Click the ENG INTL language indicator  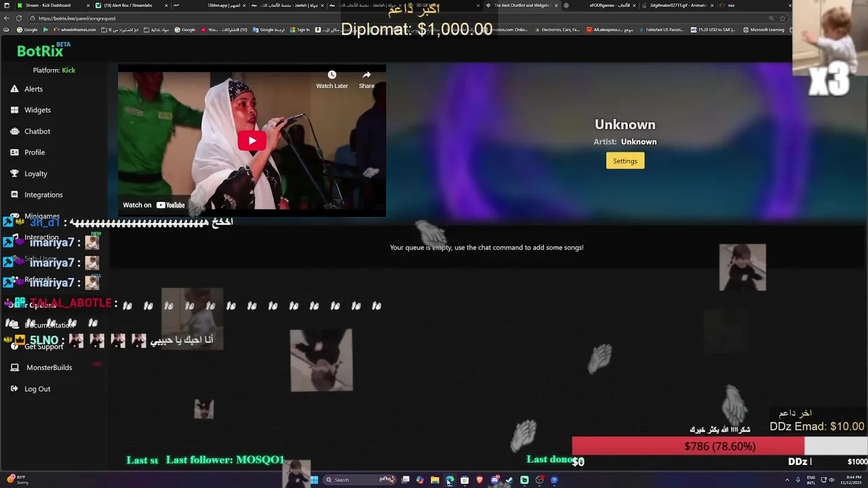pos(811,480)
